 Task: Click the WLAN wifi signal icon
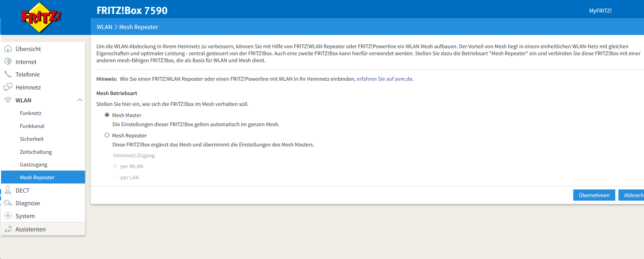tap(8, 100)
